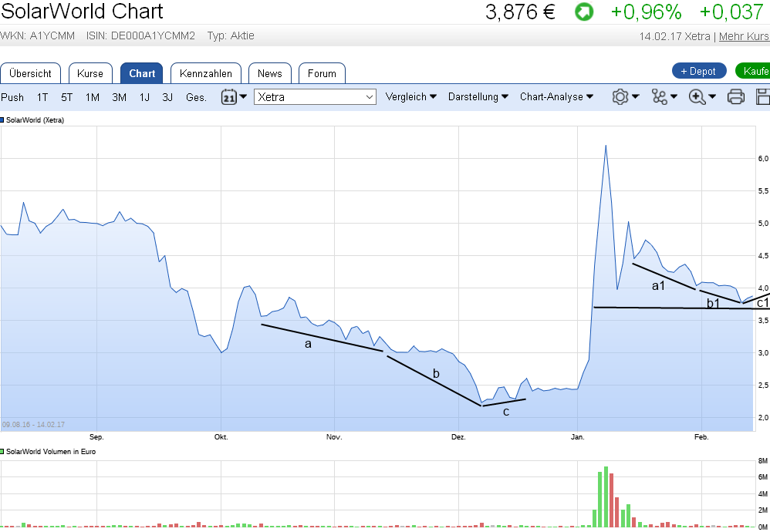
Task: Select the zoom magnifier tool
Action: click(x=696, y=96)
